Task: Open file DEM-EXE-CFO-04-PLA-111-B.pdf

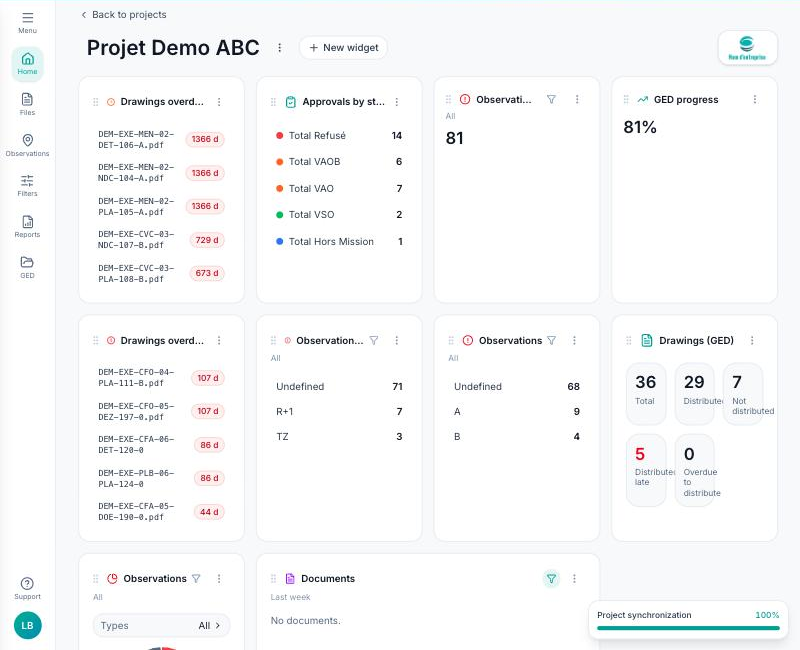Action: (136, 378)
